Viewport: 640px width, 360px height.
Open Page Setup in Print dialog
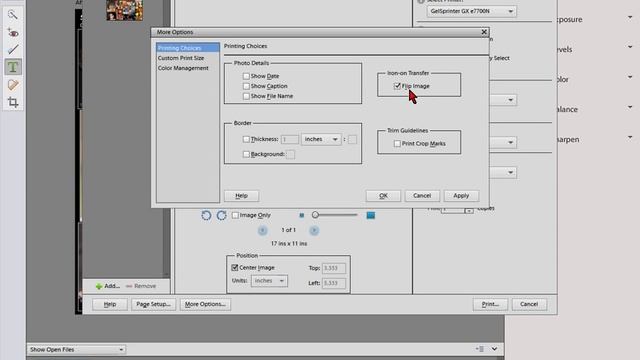tap(153, 304)
